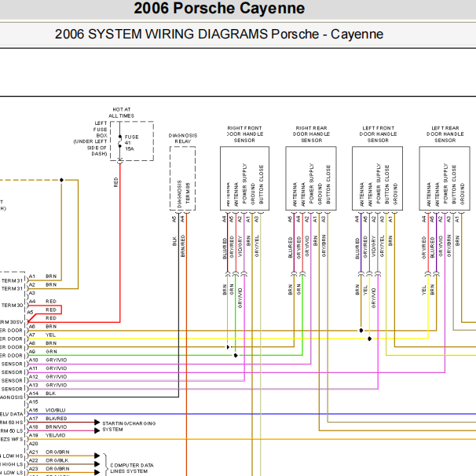Click the 'BLK/RED' wire label at pin A17

click(56, 419)
